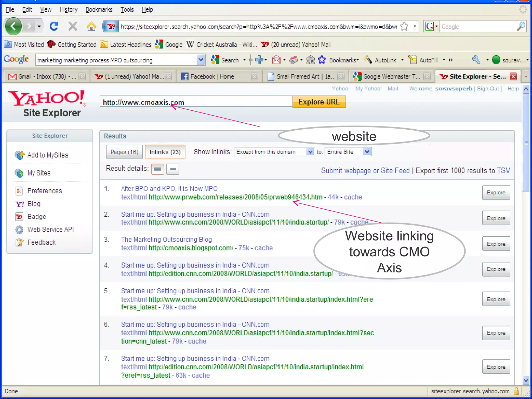Select the detailed result view toggle
The height and width of the screenshot is (399, 532).
point(157,169)
